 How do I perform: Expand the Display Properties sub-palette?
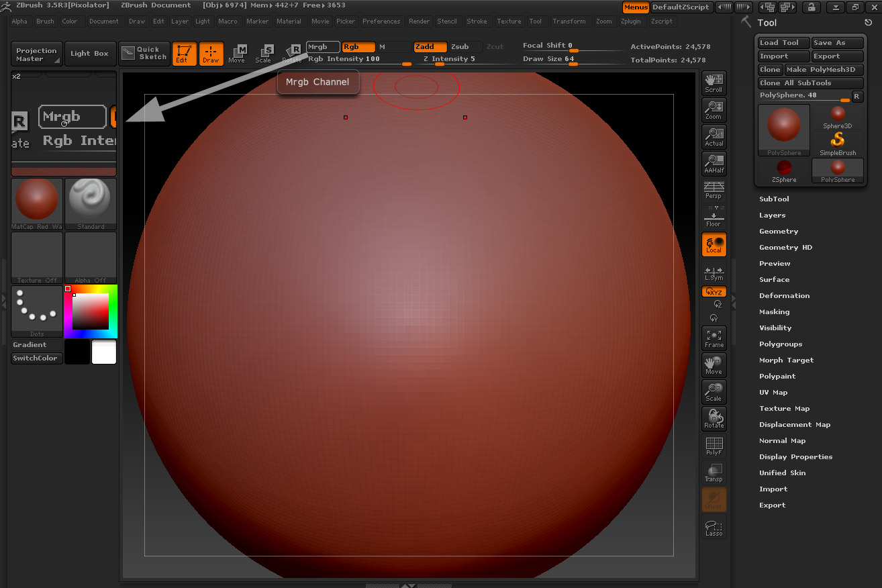(x=795, y=457)
